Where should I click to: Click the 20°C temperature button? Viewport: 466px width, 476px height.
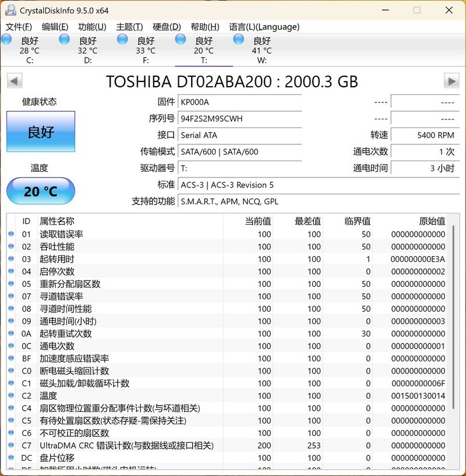[x=40, y=191]
